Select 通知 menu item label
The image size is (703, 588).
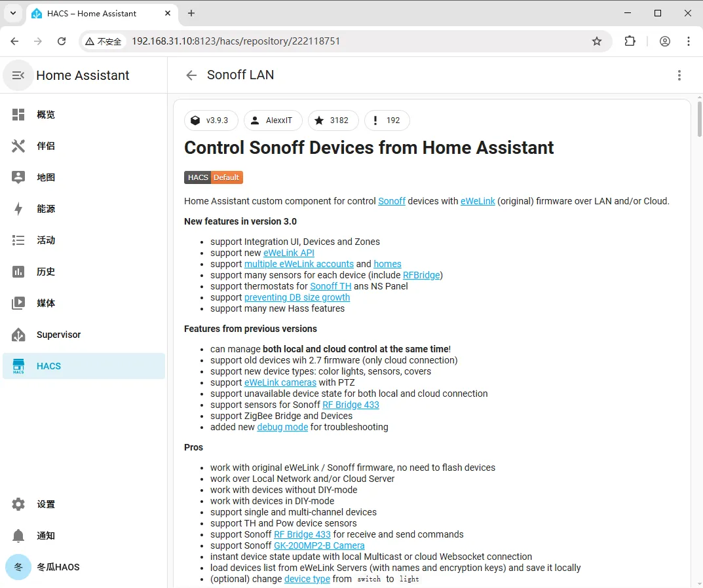[46, 536]
